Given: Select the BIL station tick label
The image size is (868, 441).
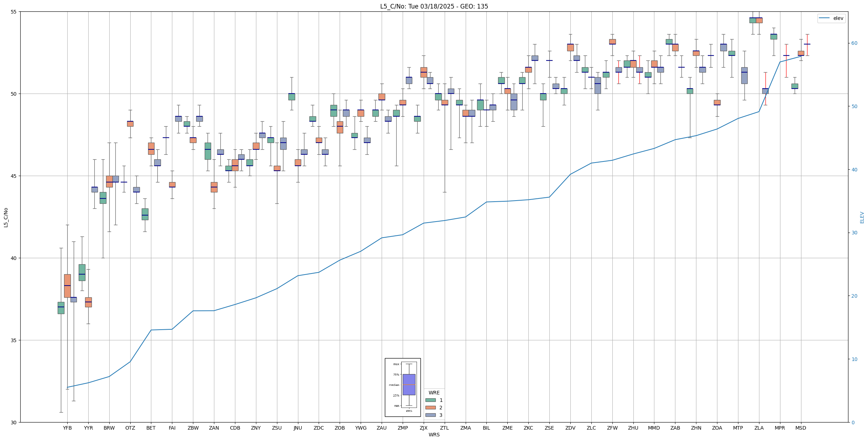Looking at the screenshot, I should pyautogui.click(x=486, y=428).
